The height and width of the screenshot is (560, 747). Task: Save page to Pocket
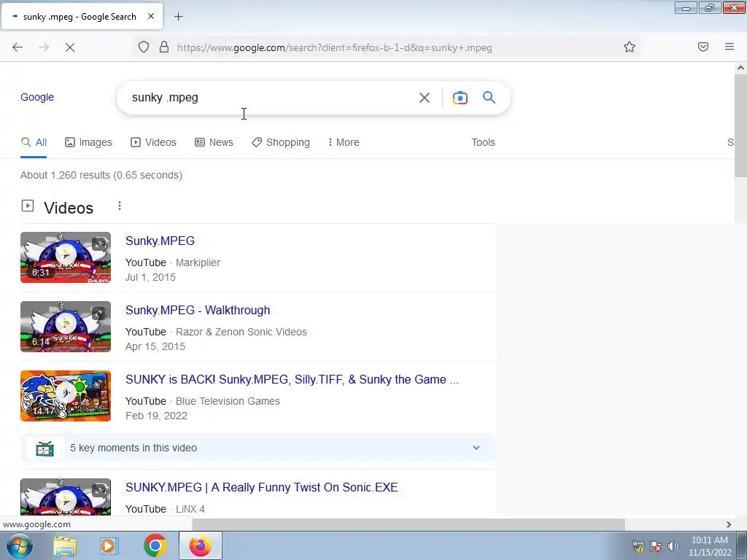703,47
